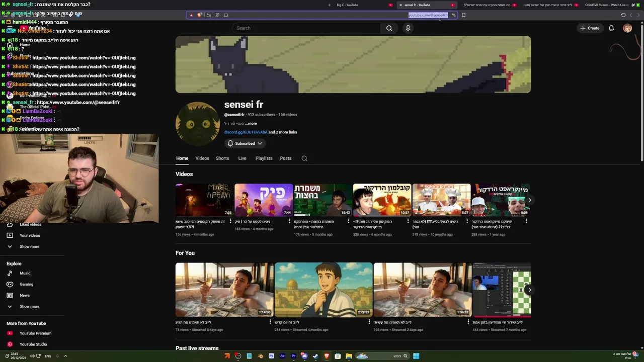Screen dimensions: 644x362
Task: Open more options for 1:14:36 stream
Action: (270, 322)
